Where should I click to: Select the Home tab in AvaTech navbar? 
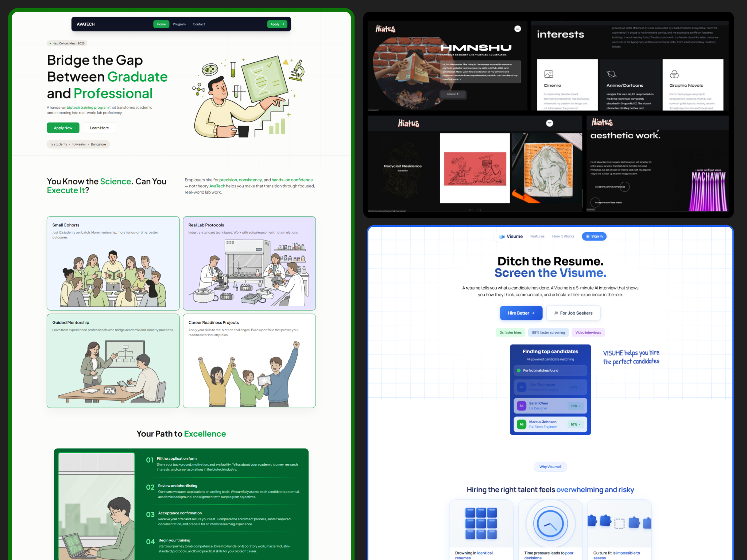[x=161, y=24]
